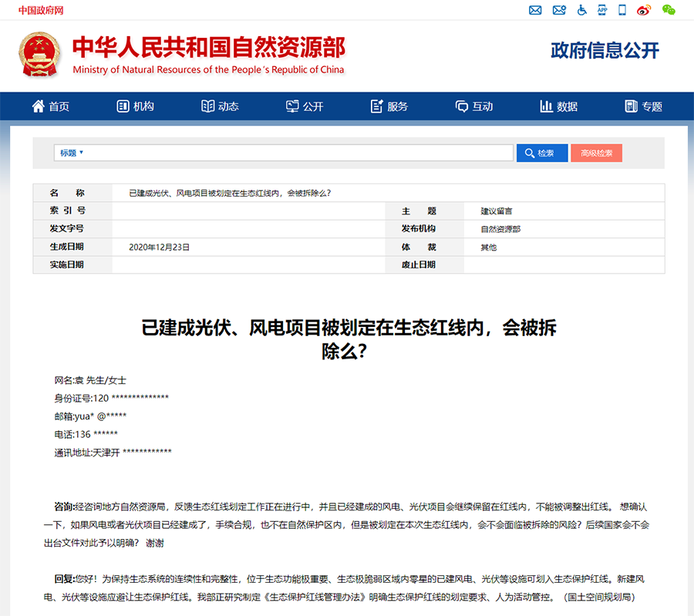Click the 自然资源部 publisher value
The width and height of the screenshot is (694, 616).
pos(500,229)
